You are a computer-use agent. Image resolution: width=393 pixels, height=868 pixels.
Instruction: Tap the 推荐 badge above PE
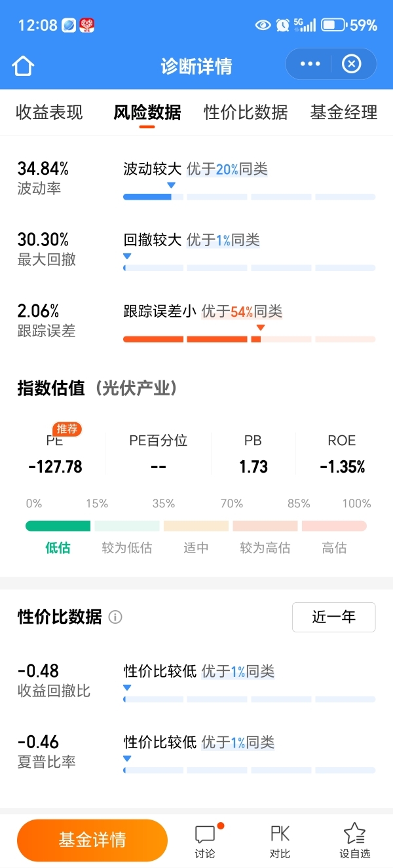click(x=67, y=429)
